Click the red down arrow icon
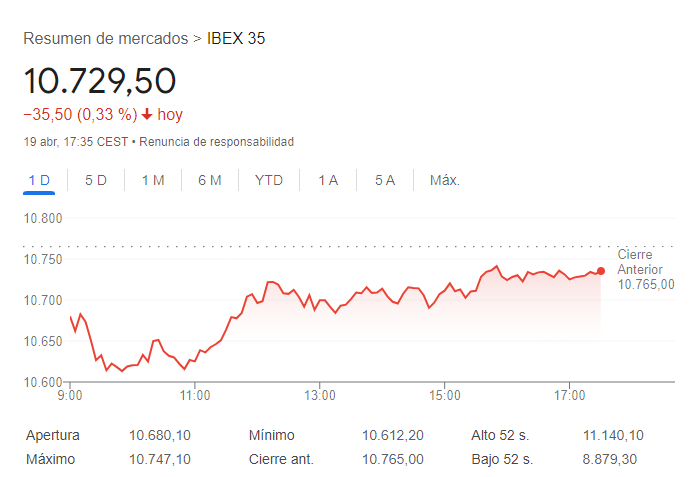The height and width of the screenshot is (477, 695). [x=147, y=115]
